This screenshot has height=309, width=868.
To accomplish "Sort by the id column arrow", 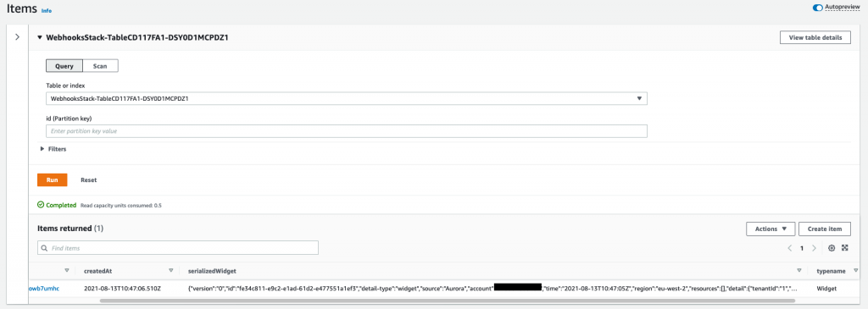I will [67, 271].
